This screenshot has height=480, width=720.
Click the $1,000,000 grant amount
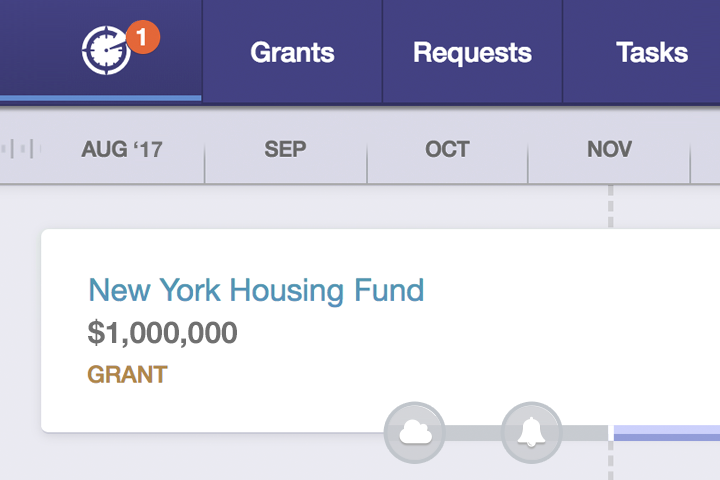(162, 332)
